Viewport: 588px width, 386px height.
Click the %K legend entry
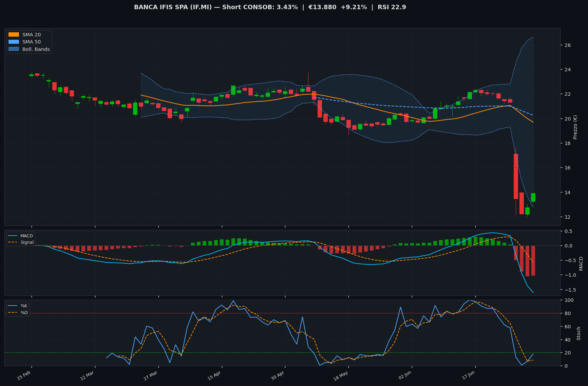(x=18, y=306)
